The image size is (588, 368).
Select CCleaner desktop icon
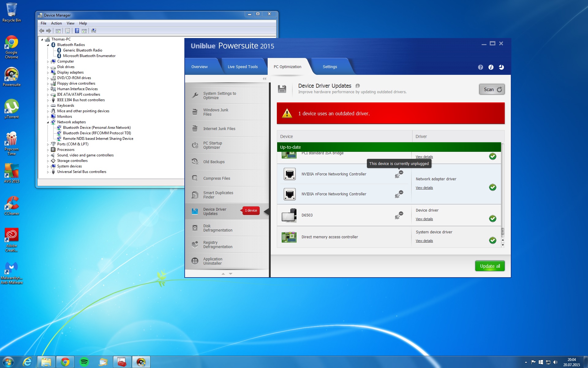pyautogui.click(x=12, y=205)
